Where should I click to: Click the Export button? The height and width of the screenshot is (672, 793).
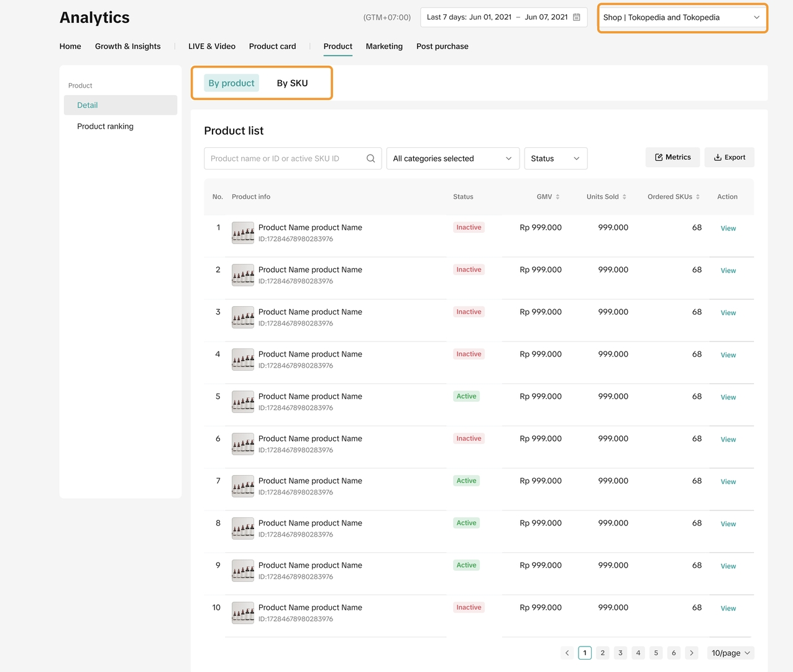click(x=729, y=157)
